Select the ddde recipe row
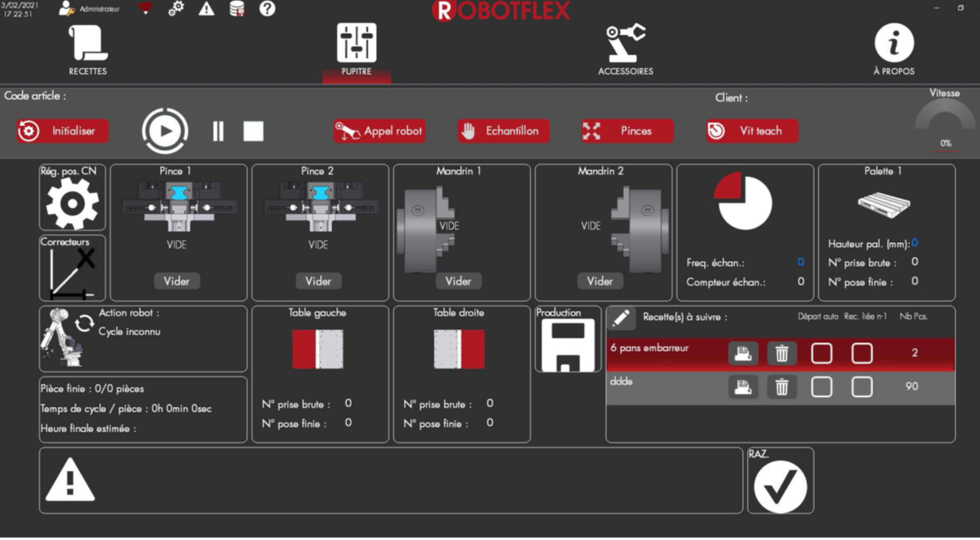The height and width of the screenshot is (540, 980). [780, 387]
